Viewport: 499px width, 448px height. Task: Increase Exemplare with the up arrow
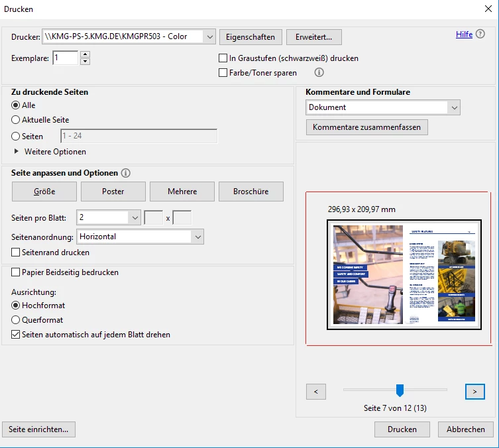click(85, 54)
